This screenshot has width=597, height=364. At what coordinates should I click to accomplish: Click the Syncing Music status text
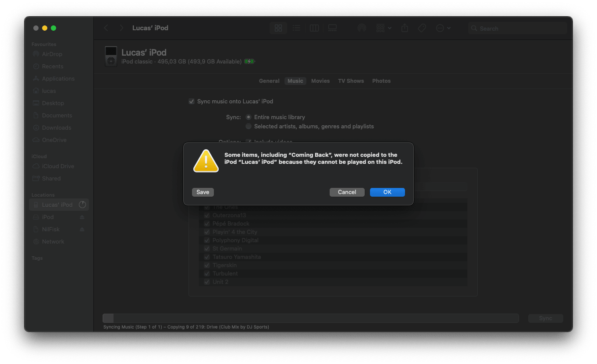pyautogui.click(x=186, y=327)
